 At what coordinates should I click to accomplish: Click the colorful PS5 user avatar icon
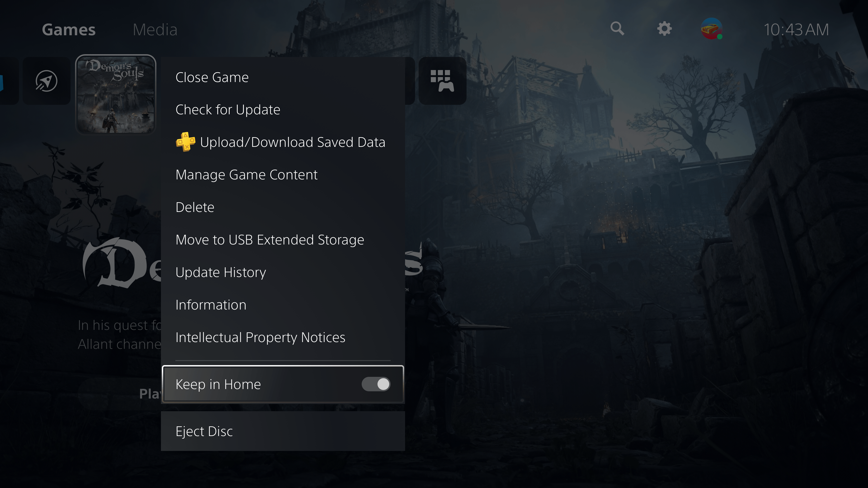(x=711, y=29)
